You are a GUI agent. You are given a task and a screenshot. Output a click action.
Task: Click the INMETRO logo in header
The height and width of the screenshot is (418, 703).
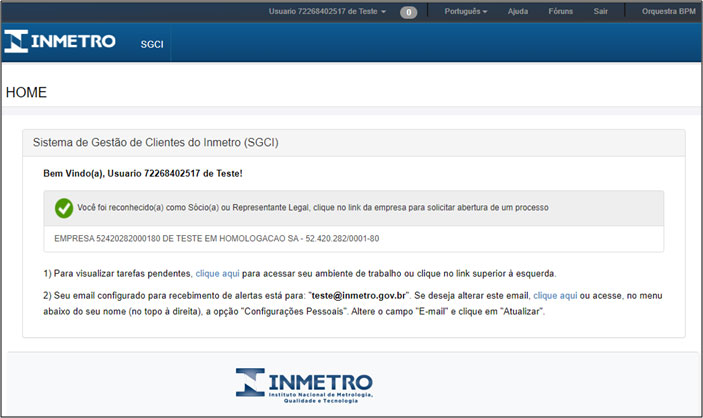pos(60,42)
